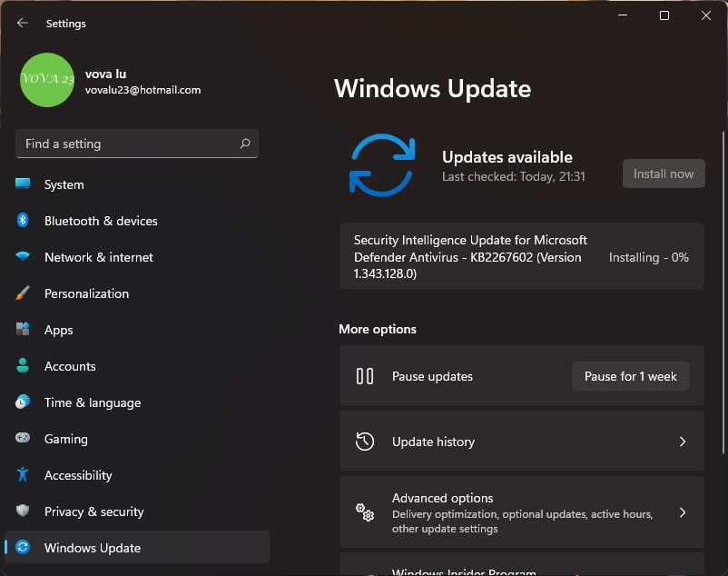The height and width of the screenshot is (576, 728).
Task: Minimize the Settings window
Action: click(623, 15)
